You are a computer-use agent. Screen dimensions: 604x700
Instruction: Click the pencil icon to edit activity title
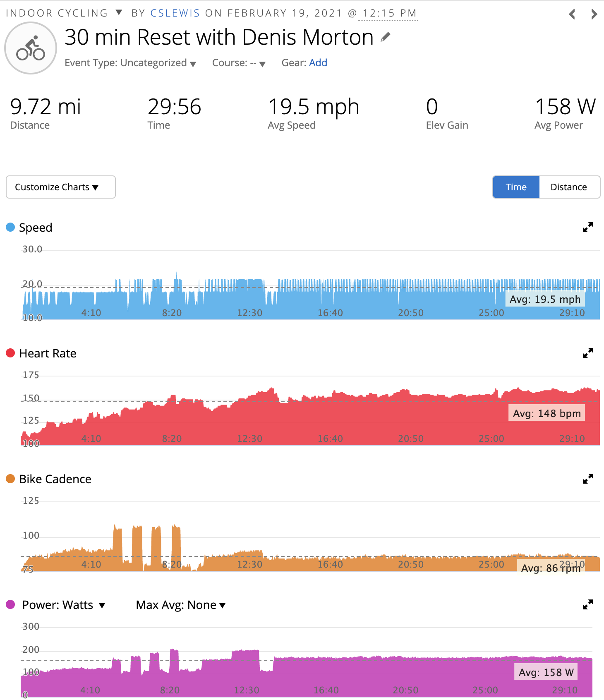pos(385,37)
